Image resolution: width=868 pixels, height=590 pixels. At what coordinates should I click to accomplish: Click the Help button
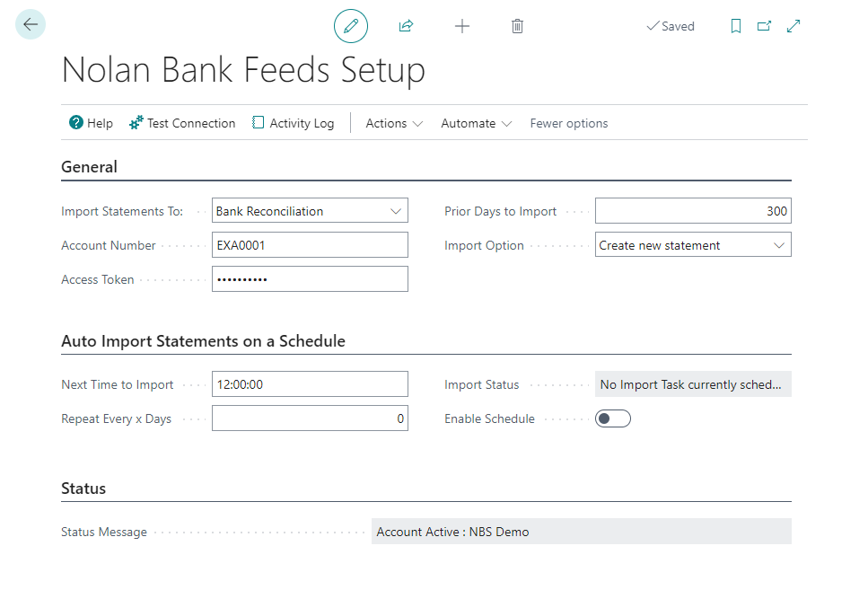[91, 123]
